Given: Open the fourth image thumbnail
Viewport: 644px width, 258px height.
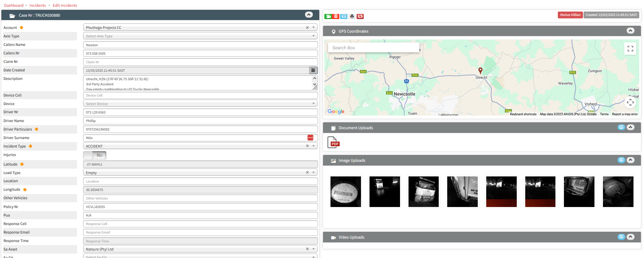Looking at the screenshot, I should click(x=462, y=191).
